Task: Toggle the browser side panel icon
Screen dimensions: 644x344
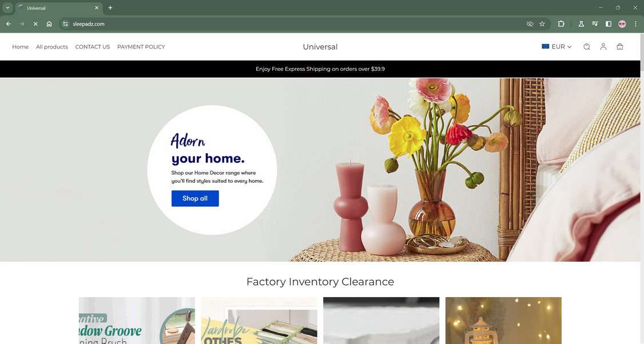Action: coord(609,24)
